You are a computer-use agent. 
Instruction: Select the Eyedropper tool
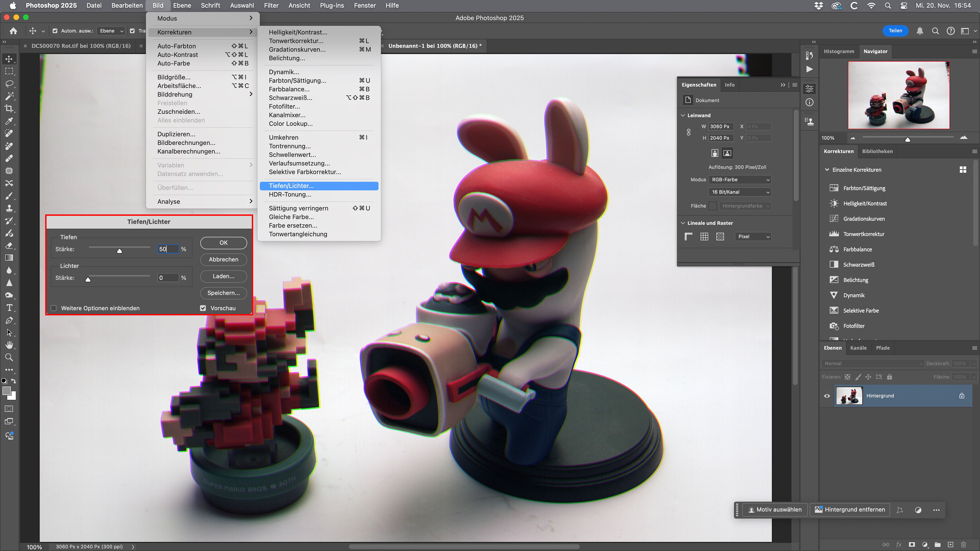pos(9,121)
